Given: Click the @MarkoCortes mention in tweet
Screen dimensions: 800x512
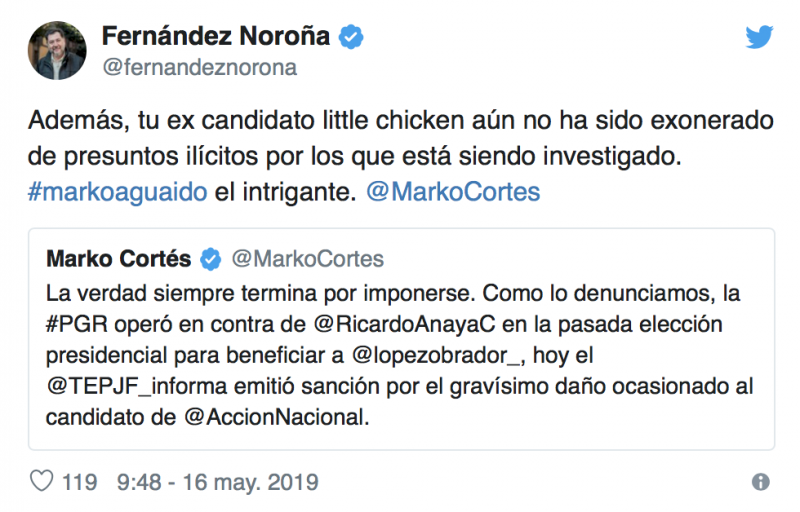Looking at the screenshot, I should tap(453, 193).
